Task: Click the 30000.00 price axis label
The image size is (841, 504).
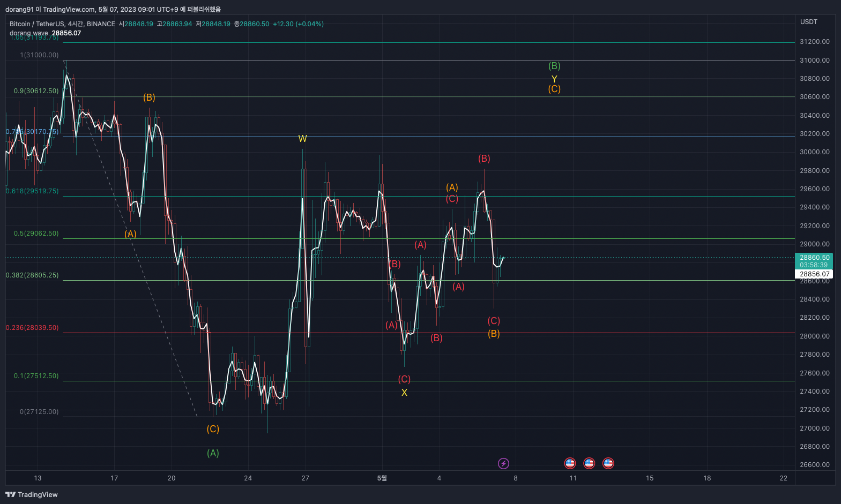Action: [x=815, y=152]
